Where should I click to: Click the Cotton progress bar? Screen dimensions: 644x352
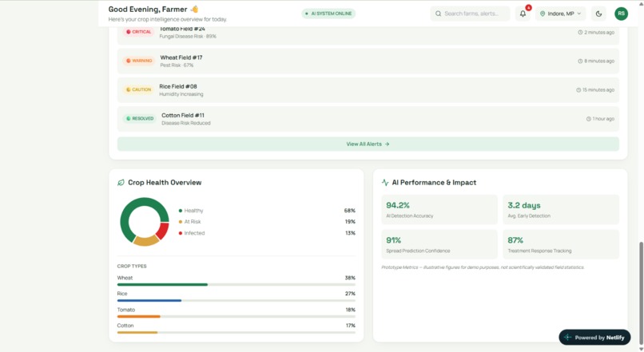237,332
